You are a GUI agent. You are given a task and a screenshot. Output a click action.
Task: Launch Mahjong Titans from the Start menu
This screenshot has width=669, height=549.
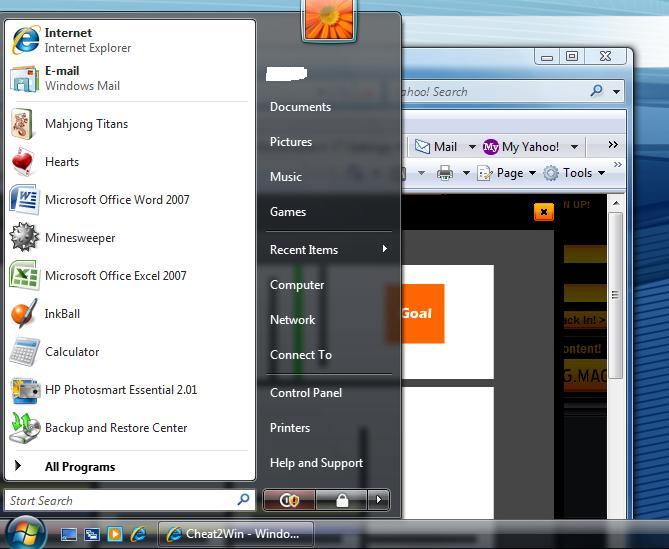pyautogui.click(x=86, y=124)
